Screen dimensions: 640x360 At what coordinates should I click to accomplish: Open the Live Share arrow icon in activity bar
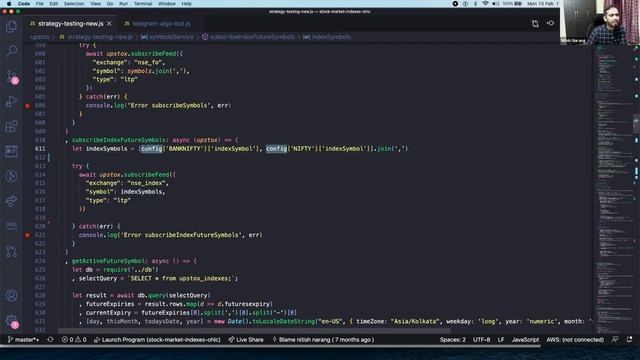[x=11, y=201]
